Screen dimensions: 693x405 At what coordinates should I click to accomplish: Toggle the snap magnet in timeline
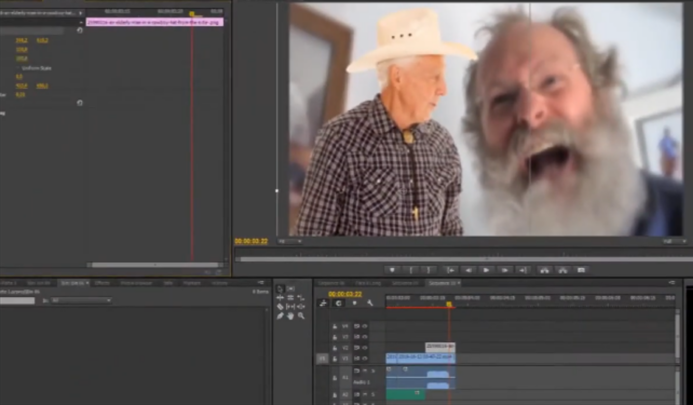tap(336, 304)
